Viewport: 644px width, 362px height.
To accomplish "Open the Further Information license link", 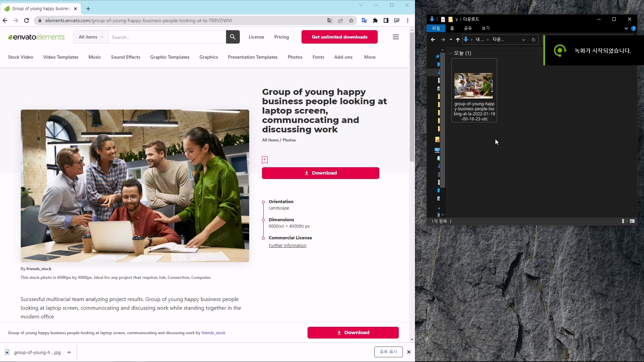I will 287,246.
